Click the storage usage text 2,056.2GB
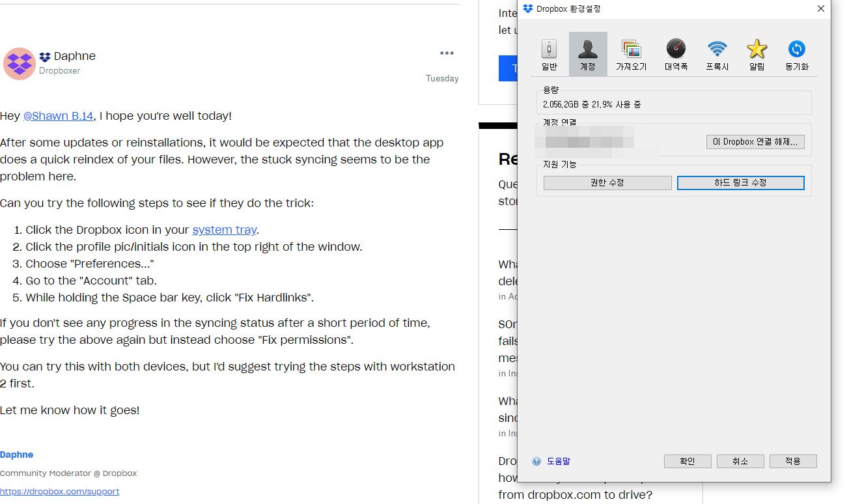862x504 pixels. coord(592,104)
